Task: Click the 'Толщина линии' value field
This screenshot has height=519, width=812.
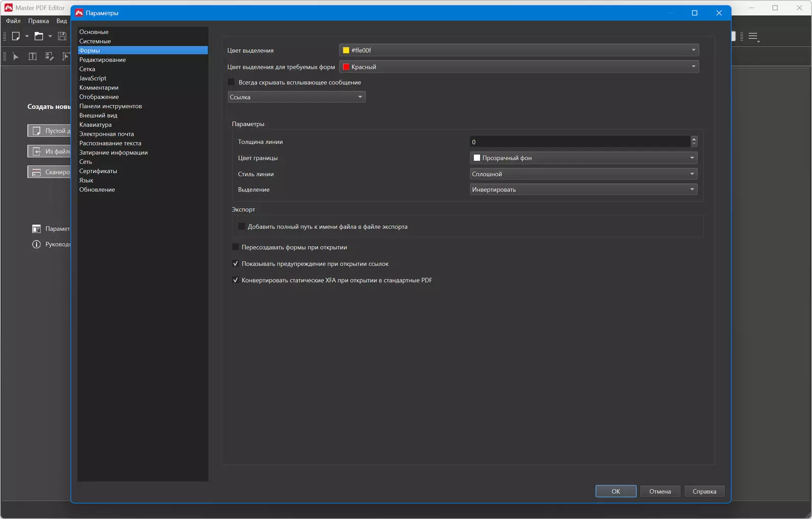Action: pyautogui.click(x=580, y=142)
